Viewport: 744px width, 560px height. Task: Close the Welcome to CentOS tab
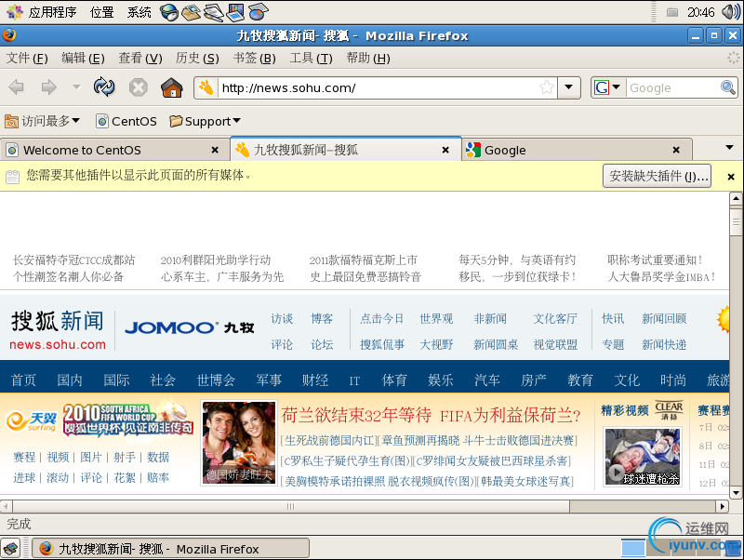[x=215, y=150]
